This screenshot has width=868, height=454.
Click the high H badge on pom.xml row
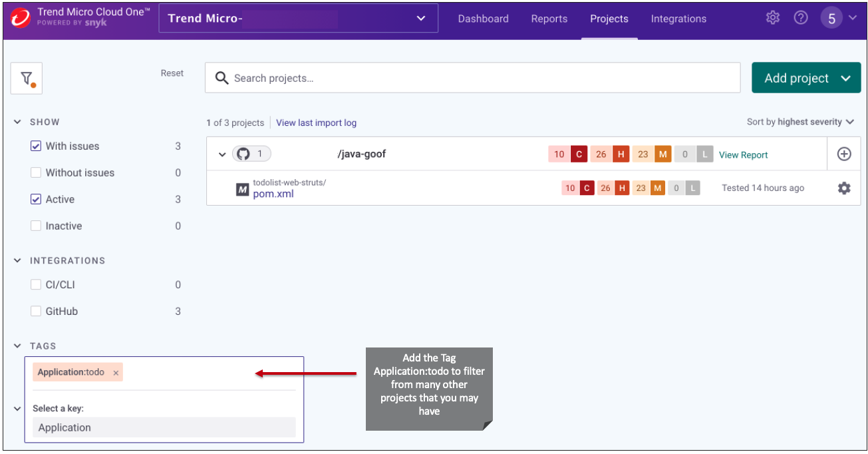[622, 188]
